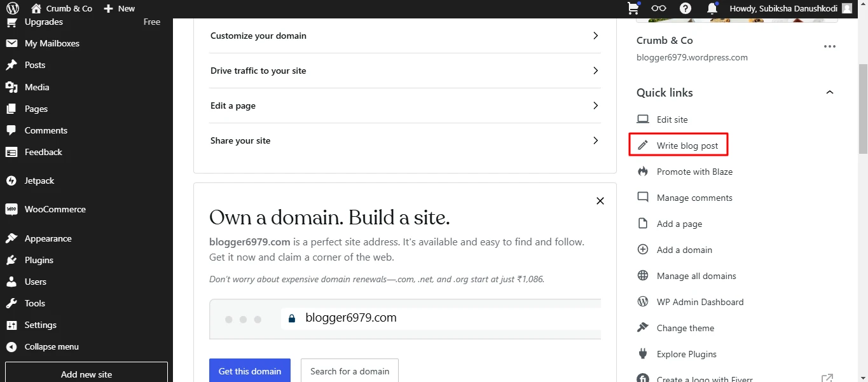This screenshot has width=868, height=382.
Task: Collapse the Quick links section
Action: click(829, 93)
